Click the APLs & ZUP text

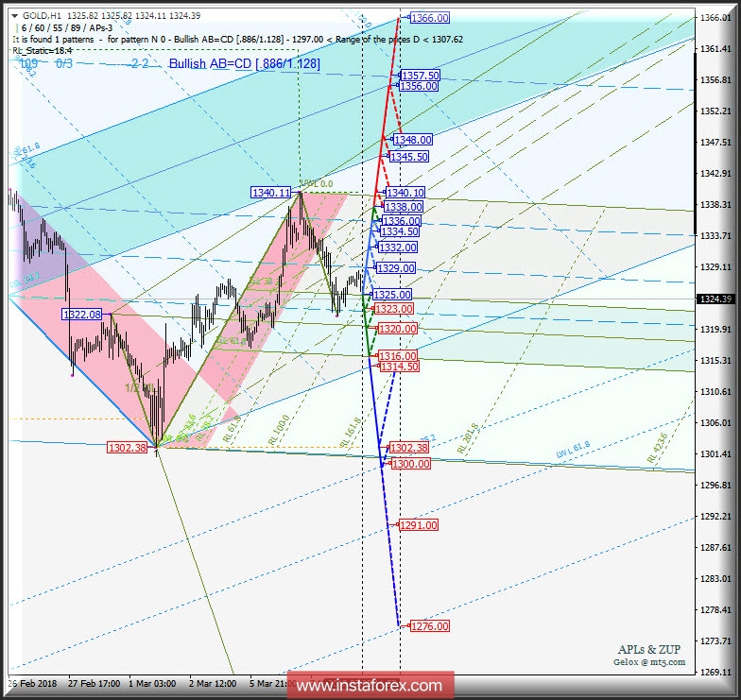tap(649, 650)
